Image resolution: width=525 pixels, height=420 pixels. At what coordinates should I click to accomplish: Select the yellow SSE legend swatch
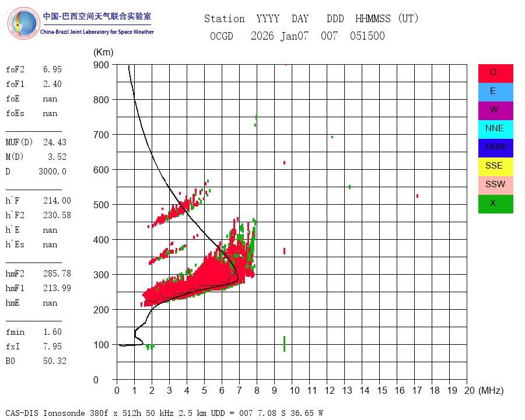click(495, 166)
